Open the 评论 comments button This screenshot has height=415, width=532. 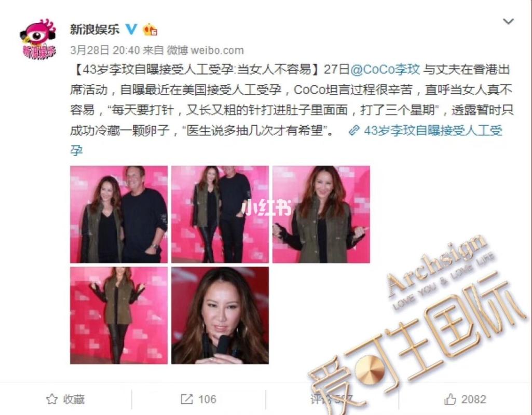click(332, 399)
